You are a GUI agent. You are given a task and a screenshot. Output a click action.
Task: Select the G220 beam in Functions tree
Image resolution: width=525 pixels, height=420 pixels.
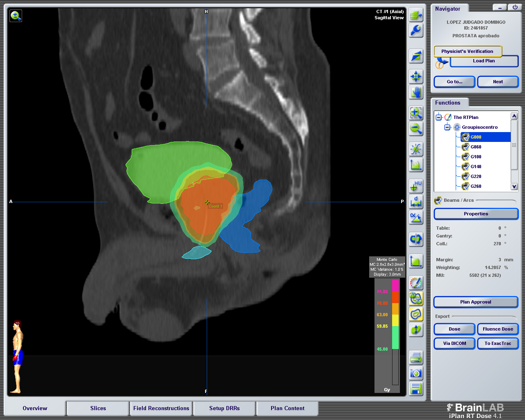click(476, 176)
